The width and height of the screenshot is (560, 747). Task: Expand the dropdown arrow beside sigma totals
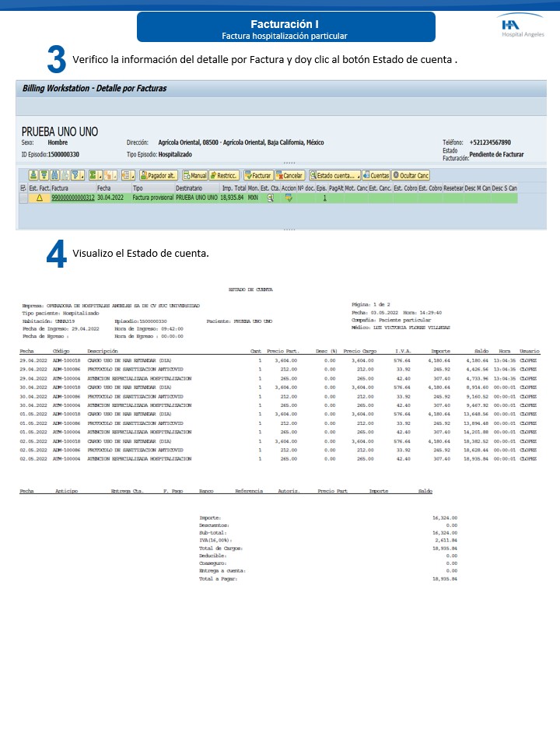(100, 177)
